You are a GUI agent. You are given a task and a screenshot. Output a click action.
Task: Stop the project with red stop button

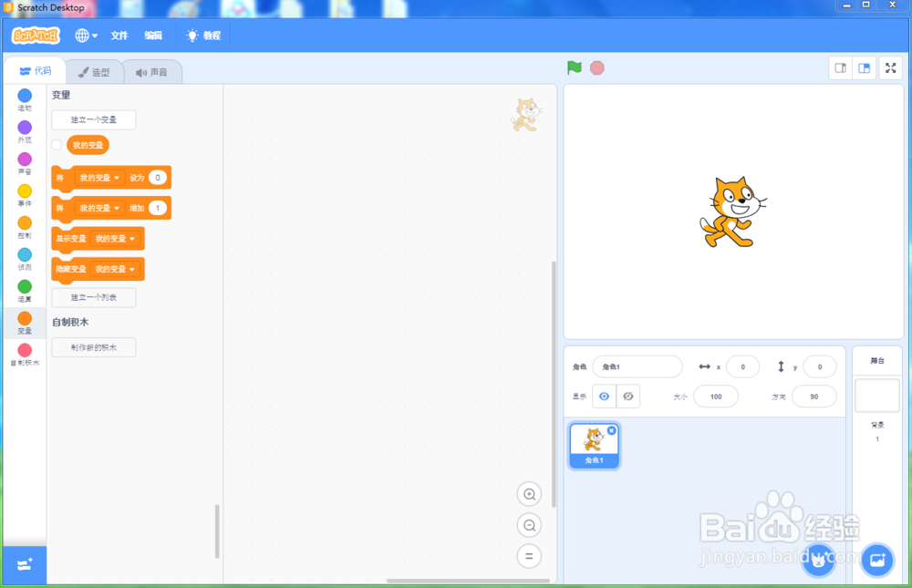pos(596,68)
